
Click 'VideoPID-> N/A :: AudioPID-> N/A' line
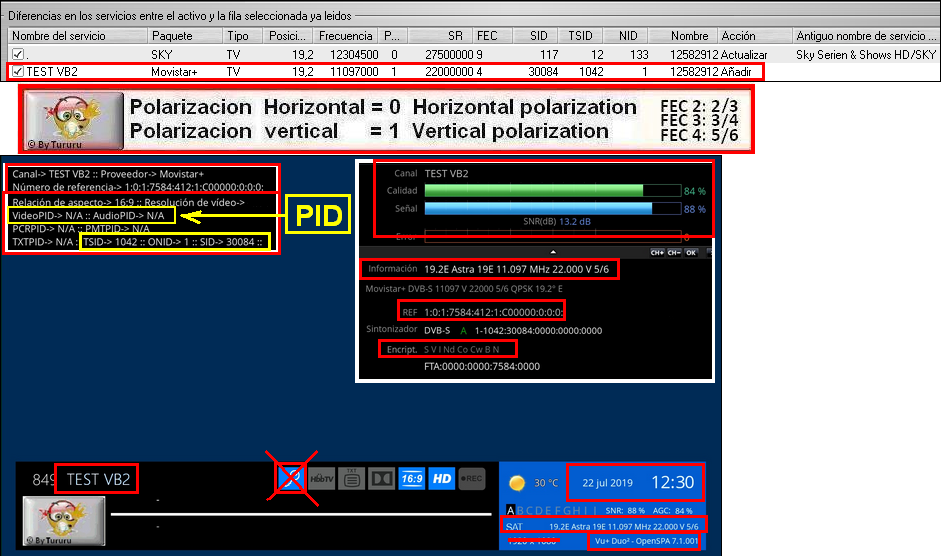click(x=88, y=215)
